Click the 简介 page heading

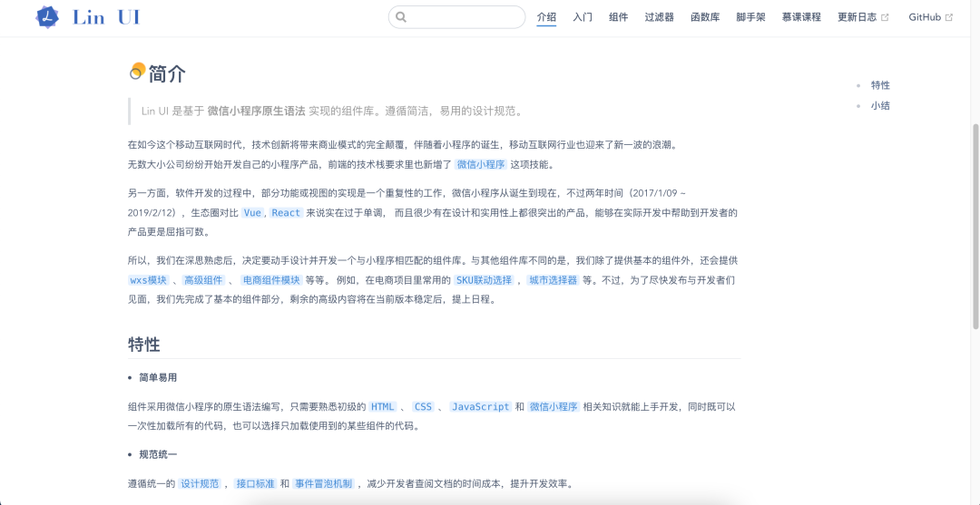pos(168,73)
